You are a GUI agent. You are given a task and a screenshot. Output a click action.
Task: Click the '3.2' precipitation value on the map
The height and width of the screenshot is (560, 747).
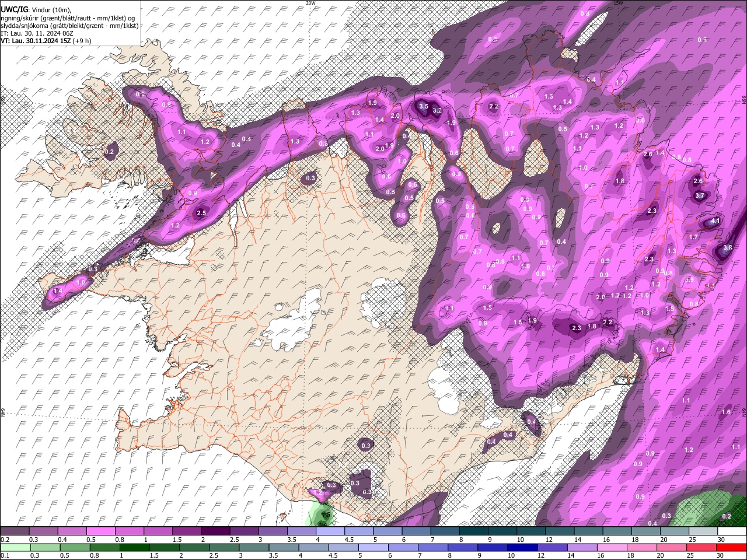[x=437, y=110]
